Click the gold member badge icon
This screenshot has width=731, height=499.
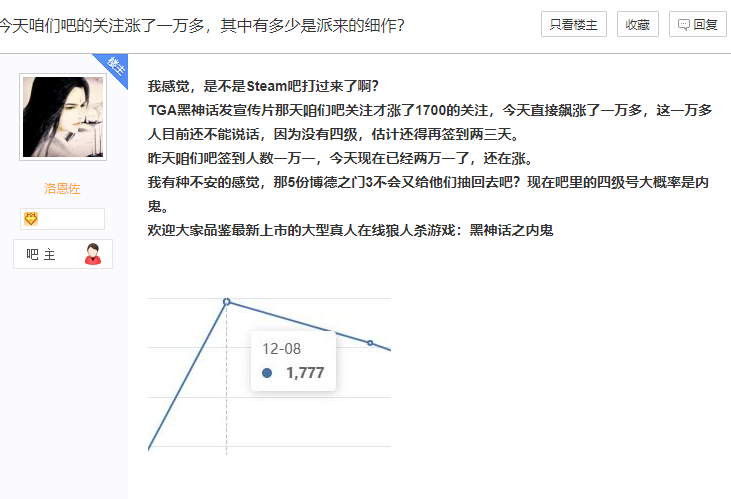(x=31, y=219)
